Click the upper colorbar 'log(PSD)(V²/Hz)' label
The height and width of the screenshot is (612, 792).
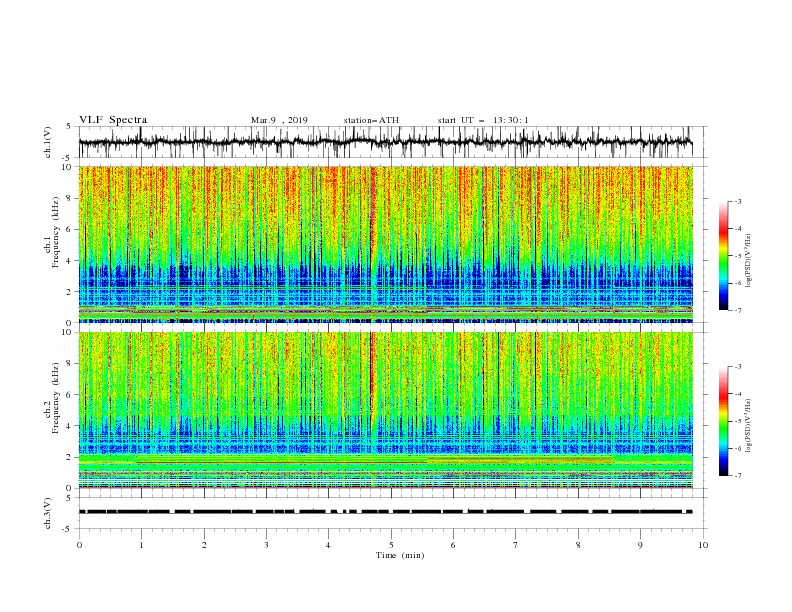pyautogui.click(x=748, y=261)
